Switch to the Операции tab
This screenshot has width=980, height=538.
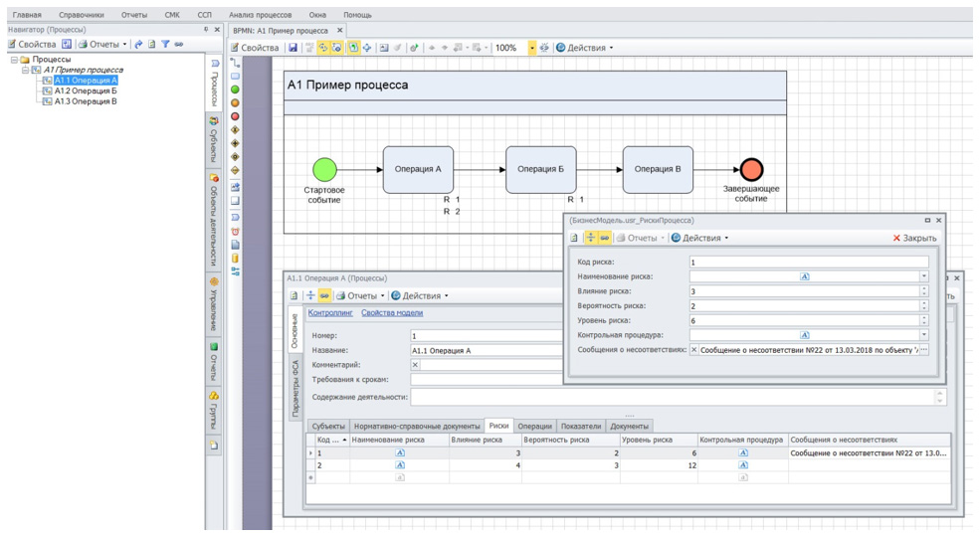534,426
